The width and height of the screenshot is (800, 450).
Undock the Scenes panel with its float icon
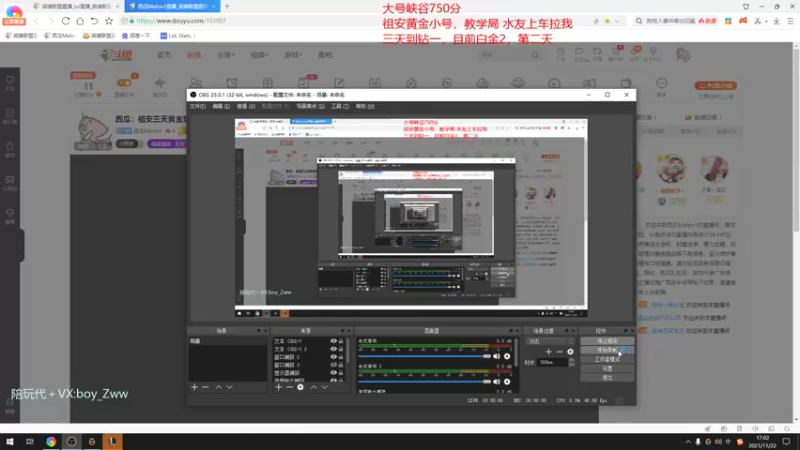pyautogui.click(x=259, y=331)
